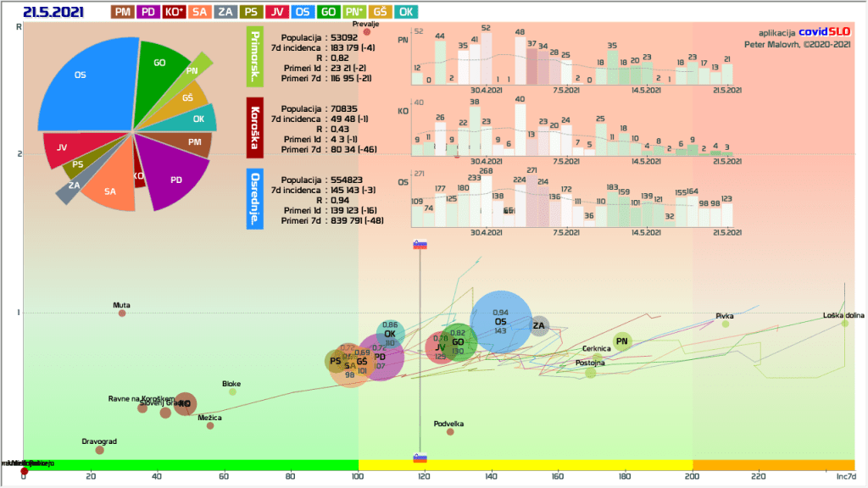Select the large blue OS bubble
Viewport: 868px width, 488px height.
tap(501, 321)
